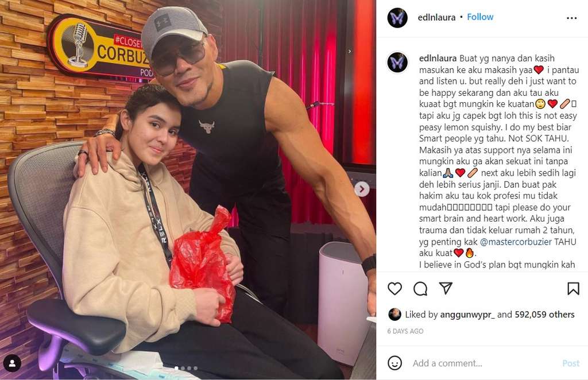Viewport: 588px width, 380px height.
Task: Submit comment with Post button
Action: coord(571,363)
